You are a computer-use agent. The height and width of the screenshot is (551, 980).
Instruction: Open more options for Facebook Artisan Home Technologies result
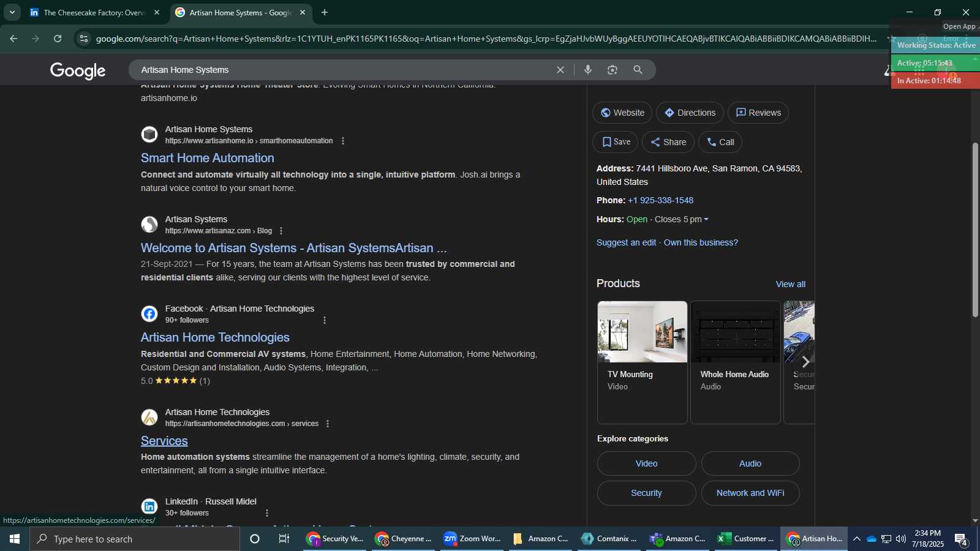[325, 320]
